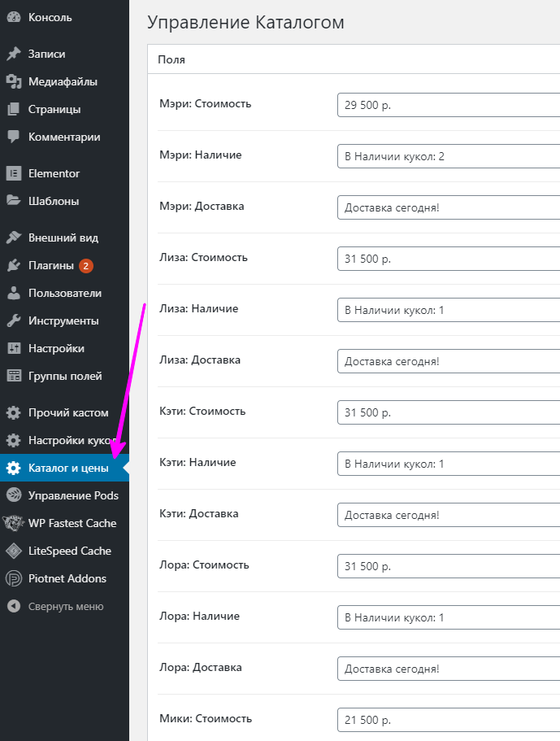The image size is (560, 741).
Task: Go to Пользователи section
Action: click(x=64, y=293)
